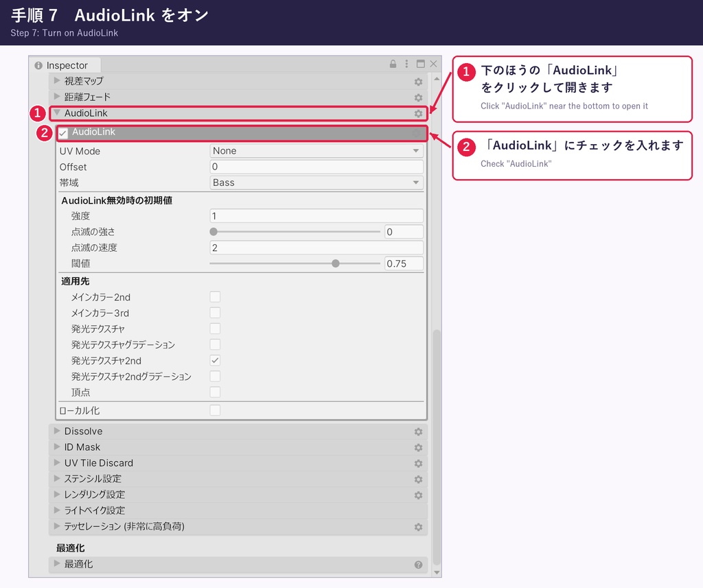Enable メインカラー2nd checkbox
This screenshot has width=703, height=588.
coord(215,296)
